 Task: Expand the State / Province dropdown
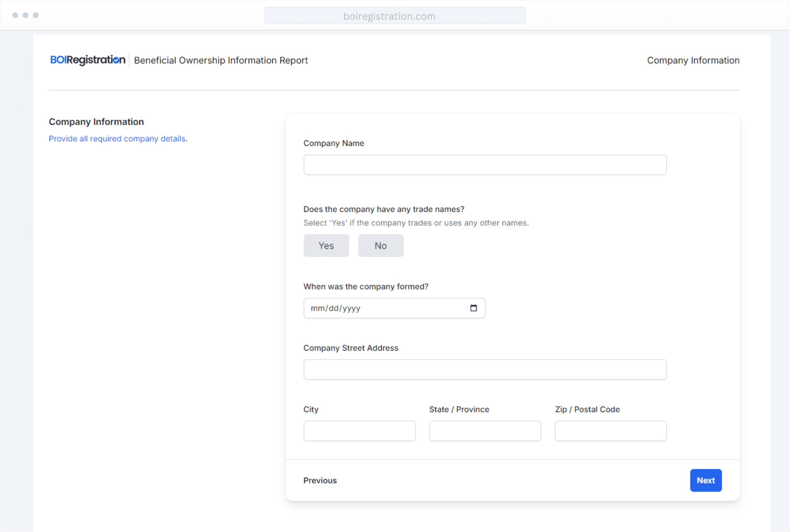(485, 431)
